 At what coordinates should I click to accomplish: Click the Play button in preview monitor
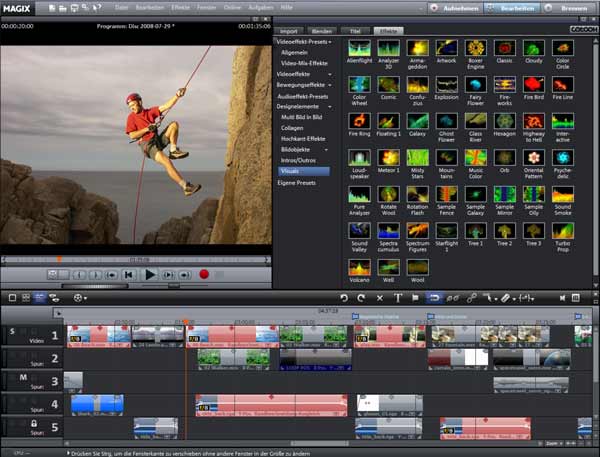coord(150,274)
